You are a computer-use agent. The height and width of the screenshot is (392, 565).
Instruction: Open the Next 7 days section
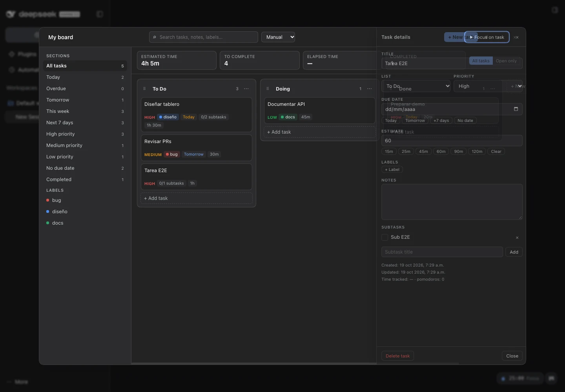click(85, 123)
